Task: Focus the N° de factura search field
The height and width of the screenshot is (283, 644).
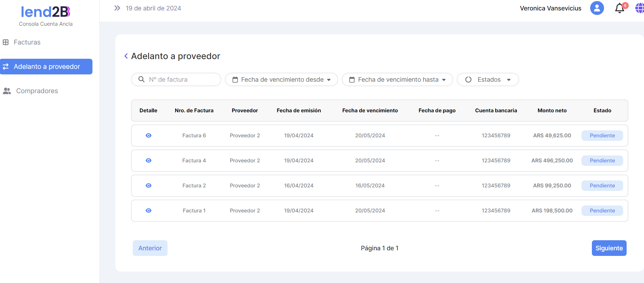Action: 181,80
